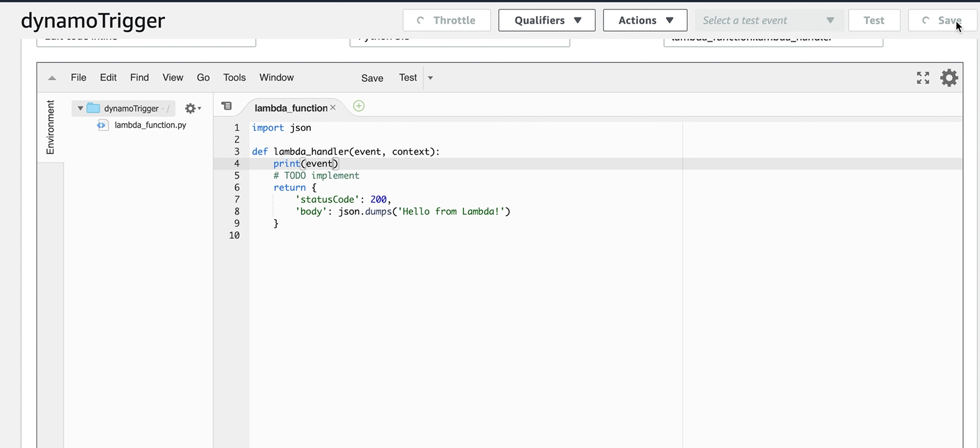Click the Throttle button
980x448 pixels.
(x=447, y=21)
